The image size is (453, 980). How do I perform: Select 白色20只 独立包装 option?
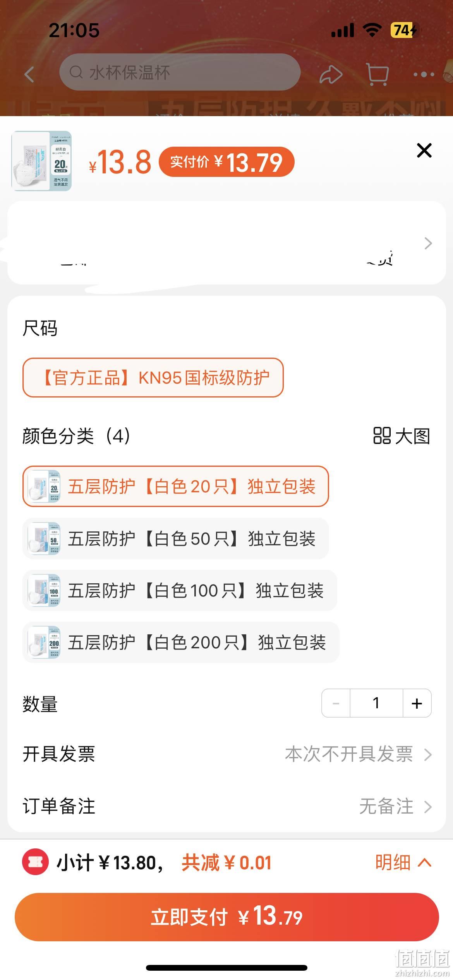pos(175,487)
